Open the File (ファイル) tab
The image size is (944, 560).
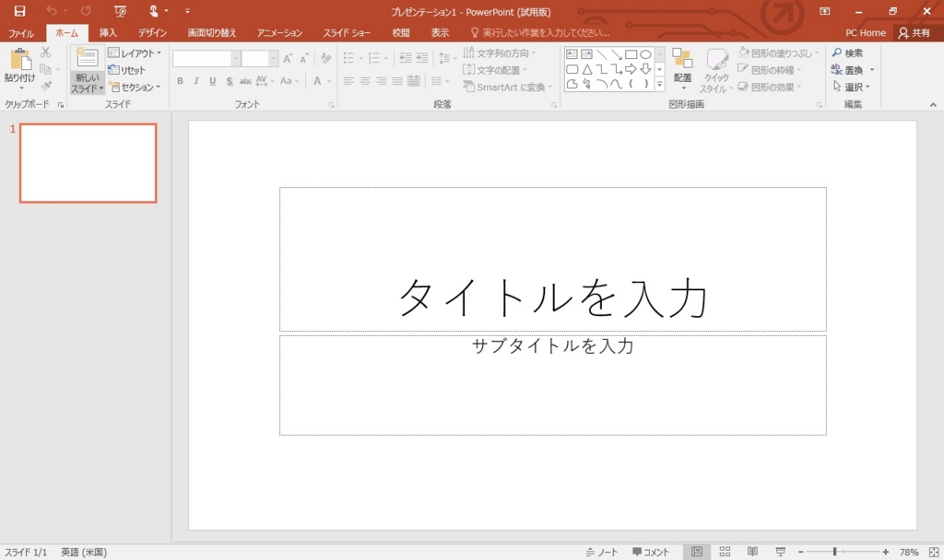pos(21,33)
